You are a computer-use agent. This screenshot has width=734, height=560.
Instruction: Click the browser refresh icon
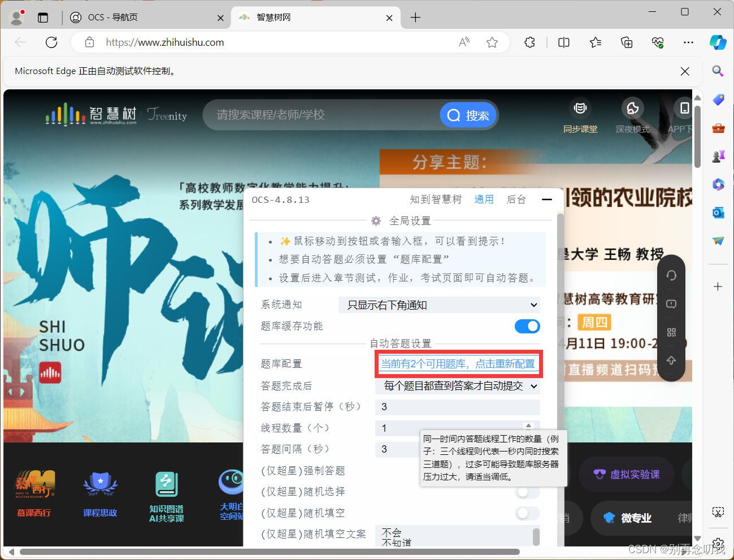pyautogui.click(x=51, y=42)
